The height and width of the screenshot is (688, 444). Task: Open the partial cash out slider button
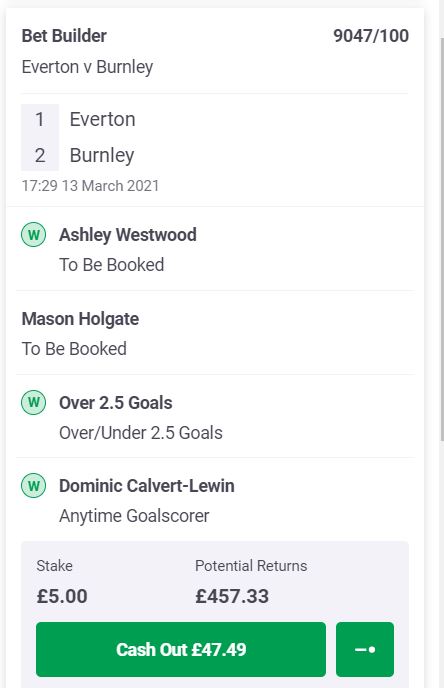[365, 649]
